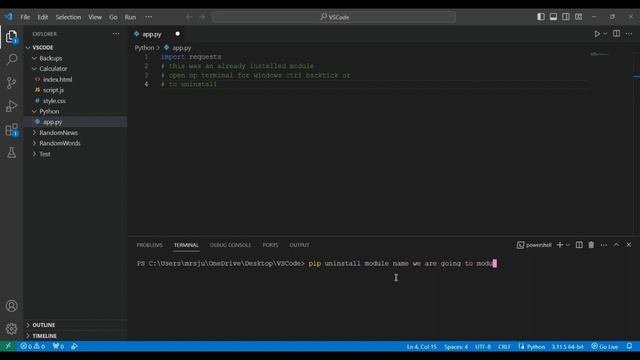
Task: Open the Run menu
Action: click(130, 17)
